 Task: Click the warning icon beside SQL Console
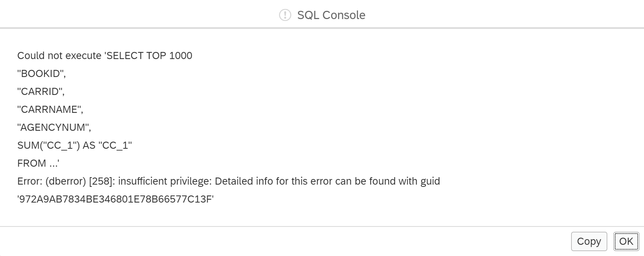(x=285, y=15)
